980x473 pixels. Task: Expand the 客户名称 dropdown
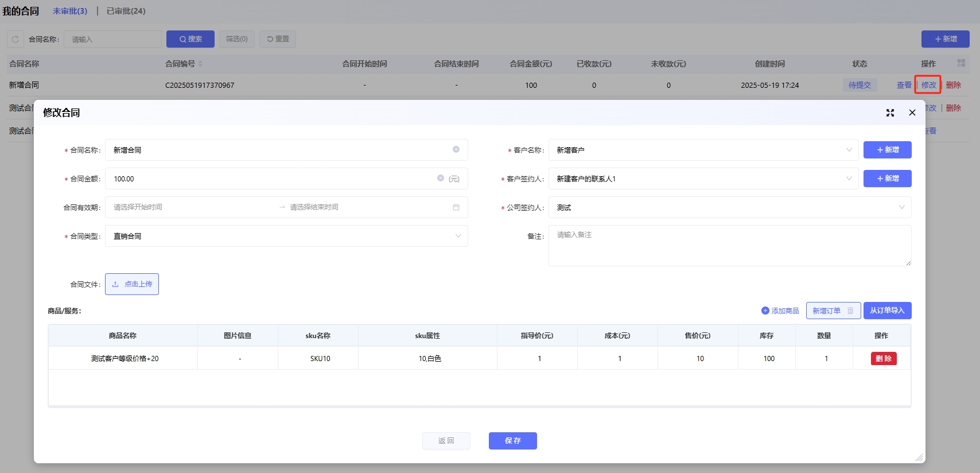pos(849,150)
